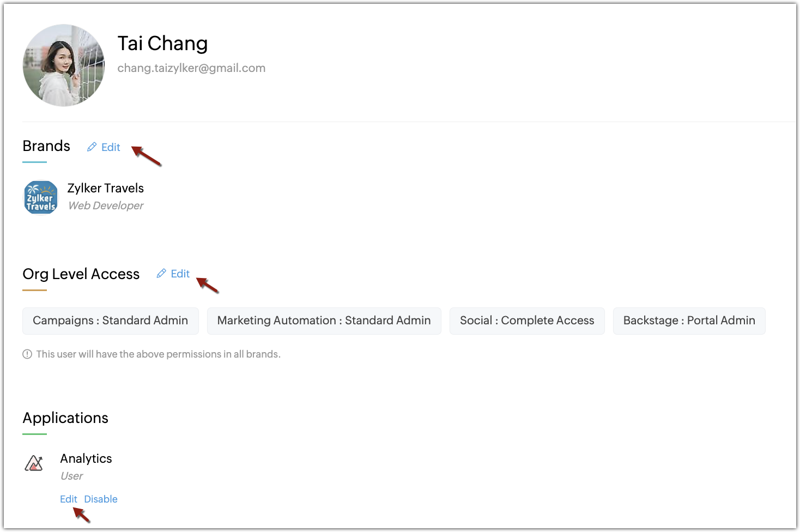Click the info icon before the permissions note
Viewport: 800px width, 532px height.
point(27,354)
